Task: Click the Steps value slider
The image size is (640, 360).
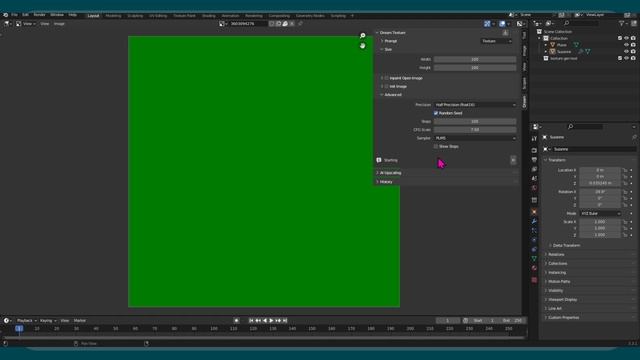Action: click(475, 122)
